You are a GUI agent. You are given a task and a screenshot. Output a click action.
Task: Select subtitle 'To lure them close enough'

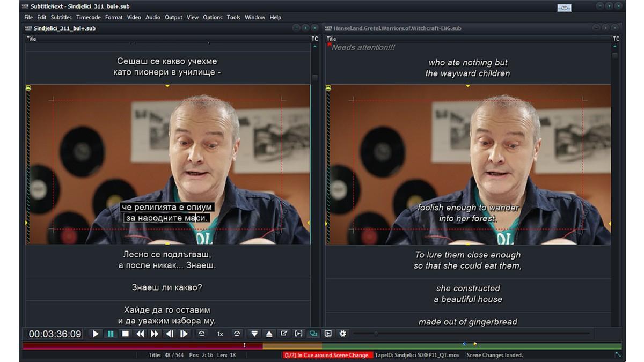467,260
